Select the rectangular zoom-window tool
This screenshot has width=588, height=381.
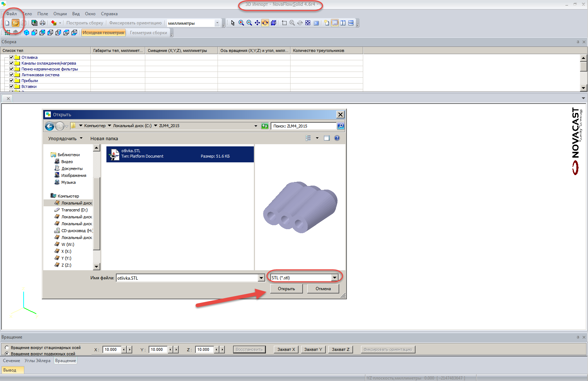pos(284,23)
